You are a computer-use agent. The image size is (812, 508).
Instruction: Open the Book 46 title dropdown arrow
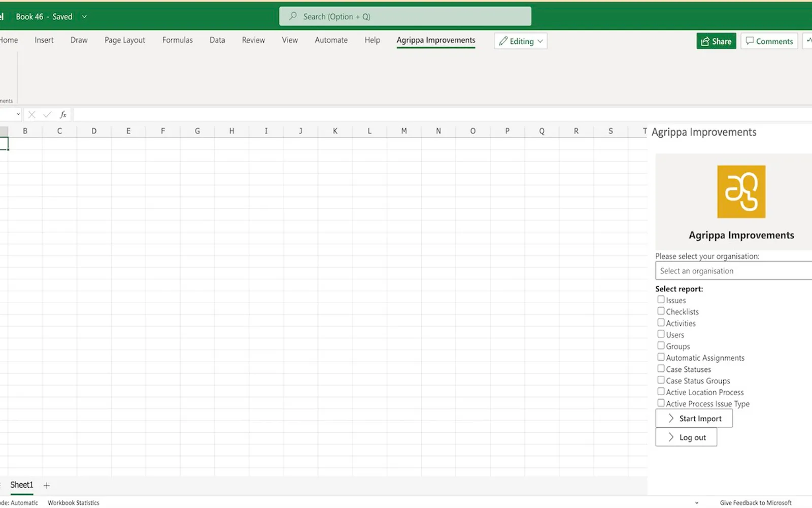tap(84, 17)
